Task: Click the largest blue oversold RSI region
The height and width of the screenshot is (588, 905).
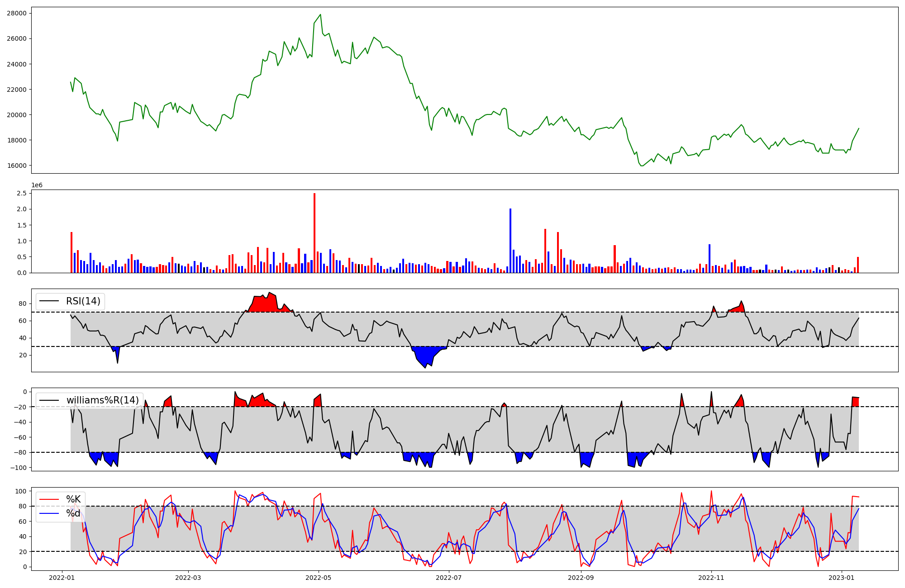Action: [425, 355]
